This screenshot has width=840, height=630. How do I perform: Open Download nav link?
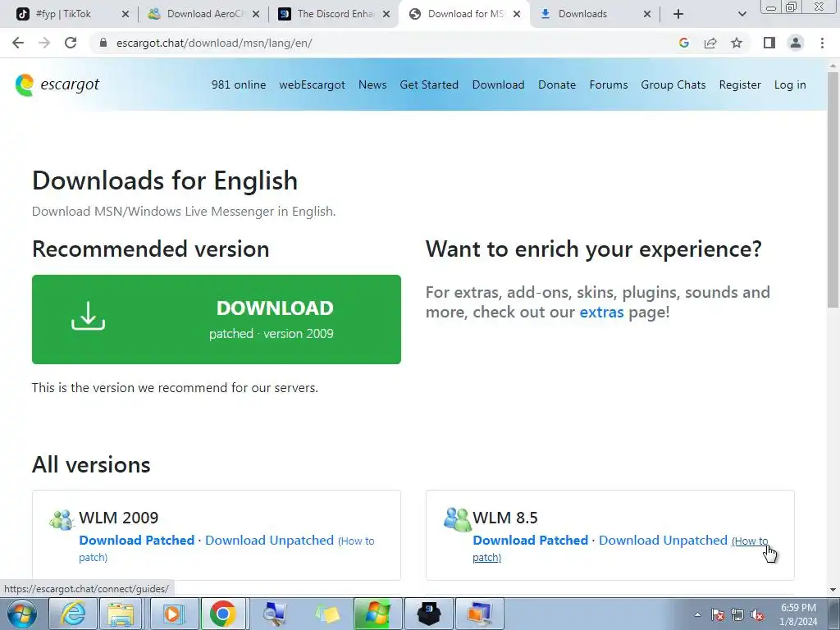coord(498,84)
